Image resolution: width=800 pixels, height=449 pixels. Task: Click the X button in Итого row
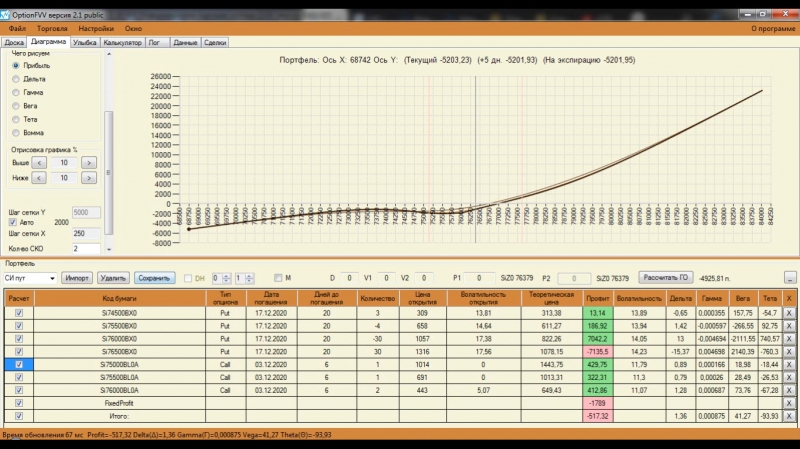[789, 416]
